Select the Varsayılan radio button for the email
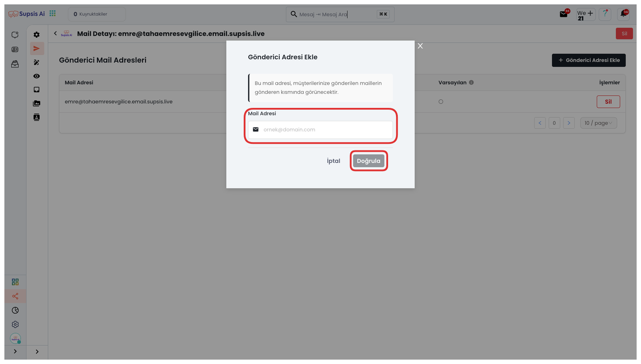The width and height of the screenshot is (641, 364). point(441,102)
